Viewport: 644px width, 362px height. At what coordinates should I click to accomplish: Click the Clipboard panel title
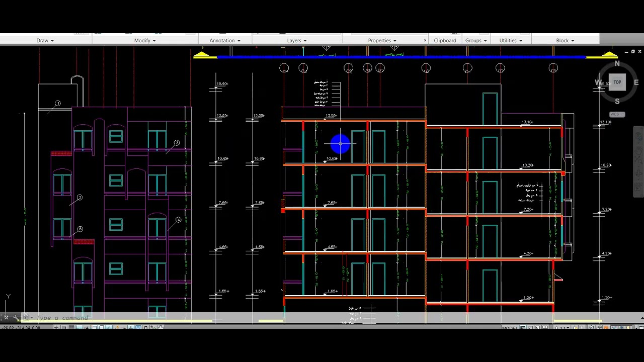pyautogui.click(x=445, y=41)
